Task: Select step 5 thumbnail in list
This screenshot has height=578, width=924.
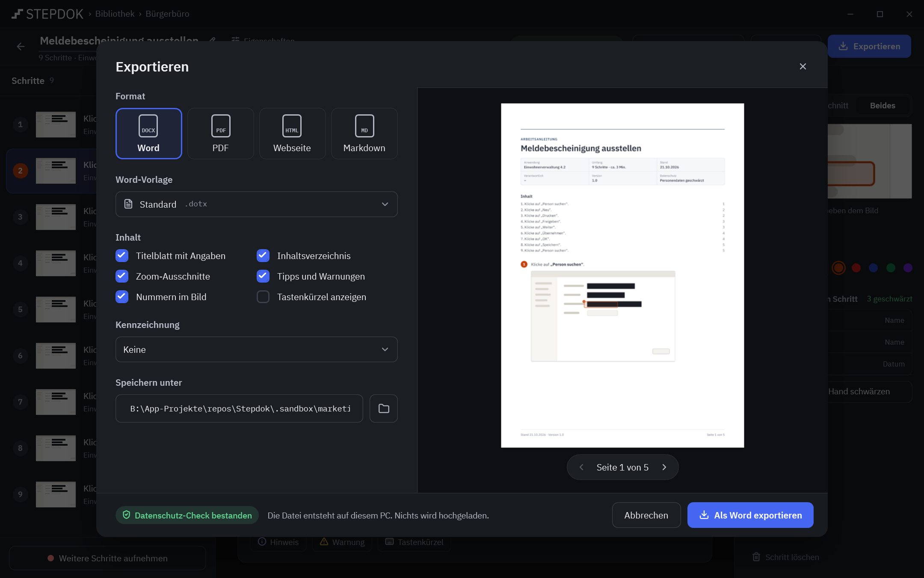Action: pyautogui.click(x=56, y=310)
